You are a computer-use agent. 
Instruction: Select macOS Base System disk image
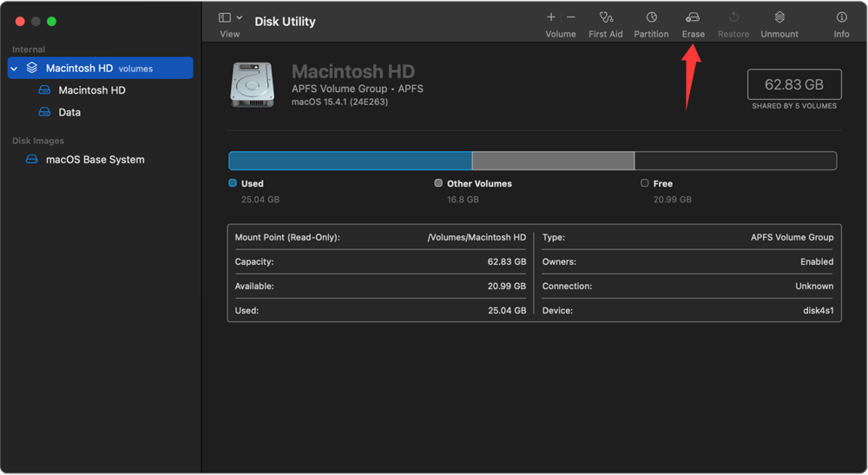click(95, 160)
